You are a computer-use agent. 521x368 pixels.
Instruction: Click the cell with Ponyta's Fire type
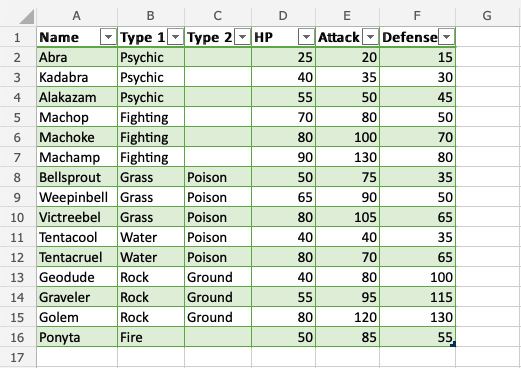coord(151,337)
